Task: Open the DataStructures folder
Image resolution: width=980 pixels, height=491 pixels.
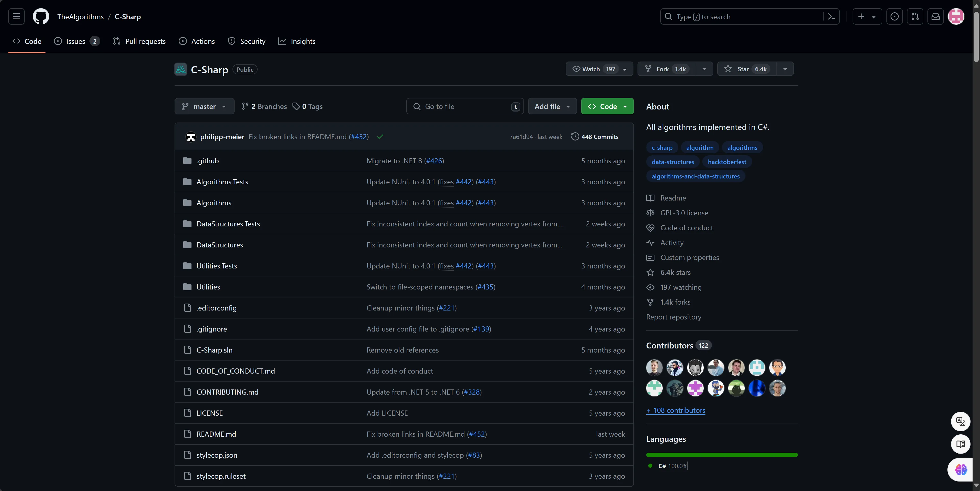Action: [219, 245]
